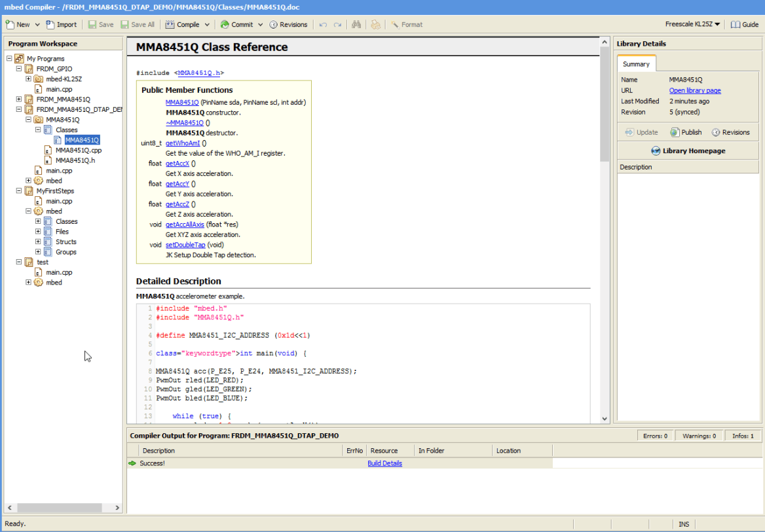Viewport: 765px width, 532px height.
Task: Click the Redo arrow icon
Action: click(337, 24)
